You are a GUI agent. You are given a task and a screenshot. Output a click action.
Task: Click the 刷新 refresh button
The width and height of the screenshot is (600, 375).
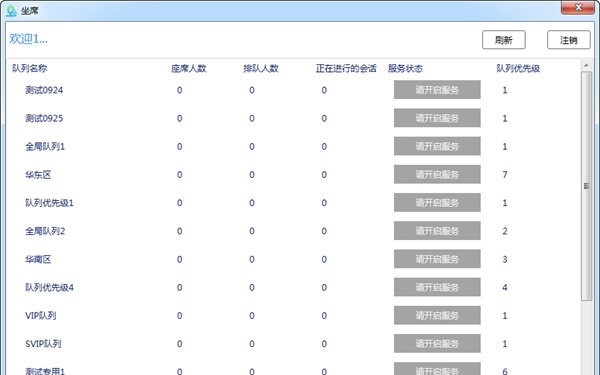[504, 40]
